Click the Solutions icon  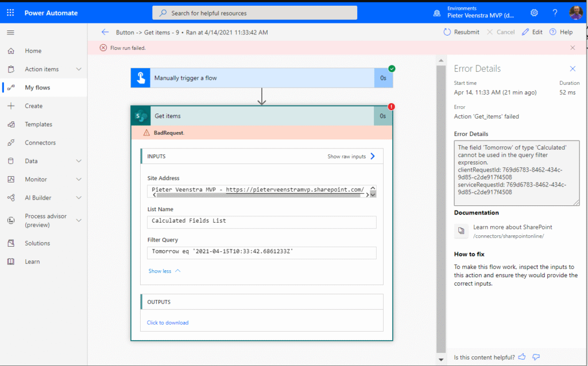click(11, 243)
